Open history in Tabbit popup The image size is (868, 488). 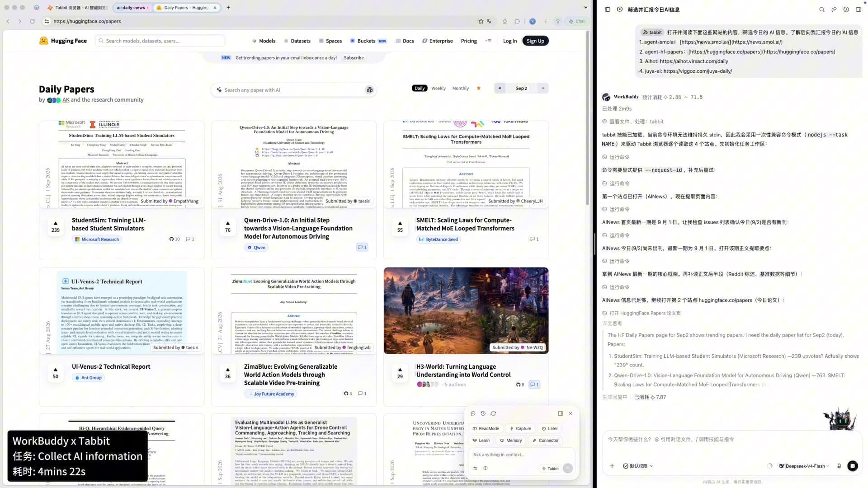(x=483, y=413)
